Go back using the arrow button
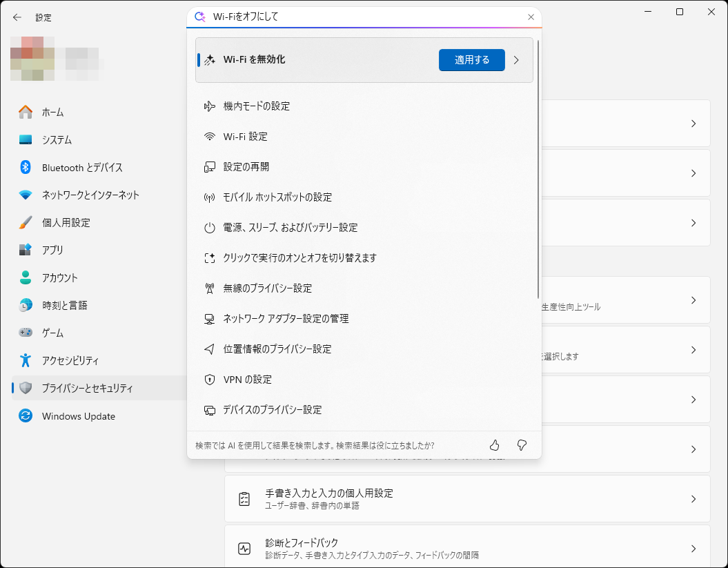 pyautogui.click(x=17, y=17)
